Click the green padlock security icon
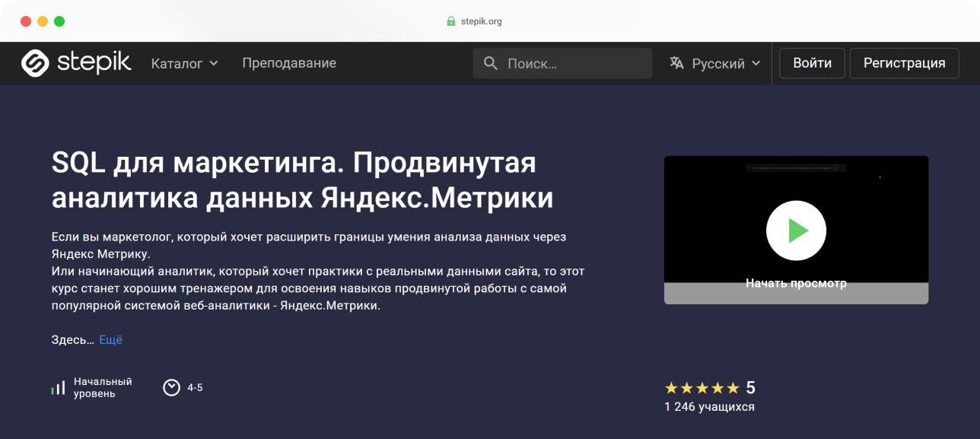 click(450, 21)
